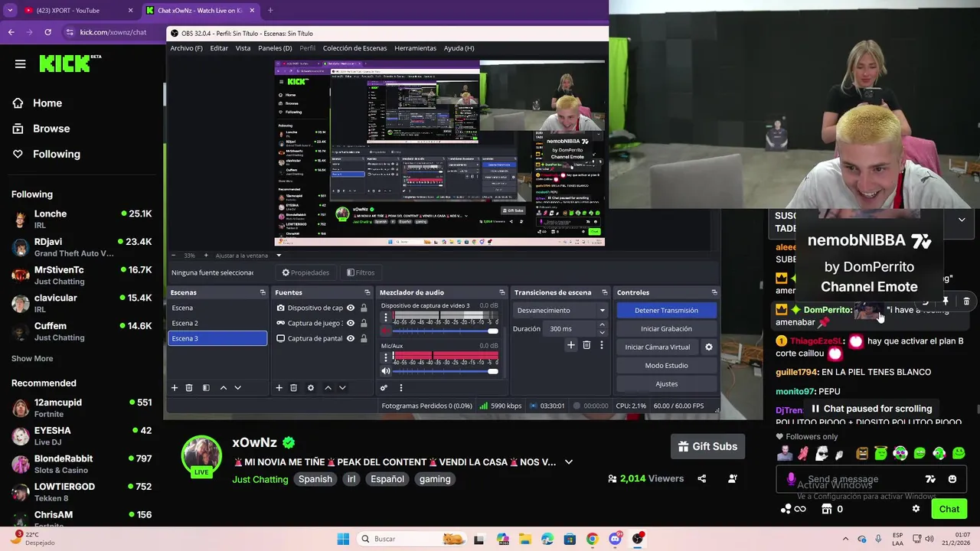
Task: Expand Show More in Following list
Action: click(x=32, y=358)
